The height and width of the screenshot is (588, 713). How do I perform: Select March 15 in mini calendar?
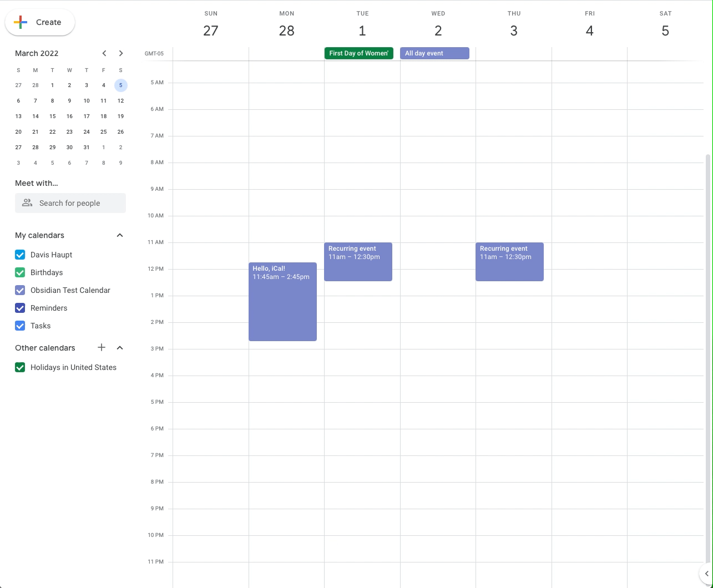tap(52, 116)
